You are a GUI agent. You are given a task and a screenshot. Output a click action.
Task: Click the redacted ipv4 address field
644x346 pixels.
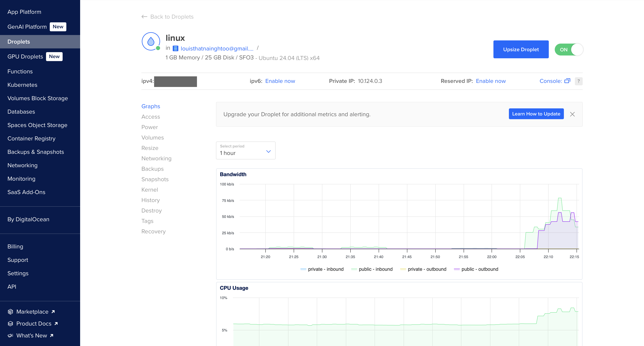click(x=175, y=81)
